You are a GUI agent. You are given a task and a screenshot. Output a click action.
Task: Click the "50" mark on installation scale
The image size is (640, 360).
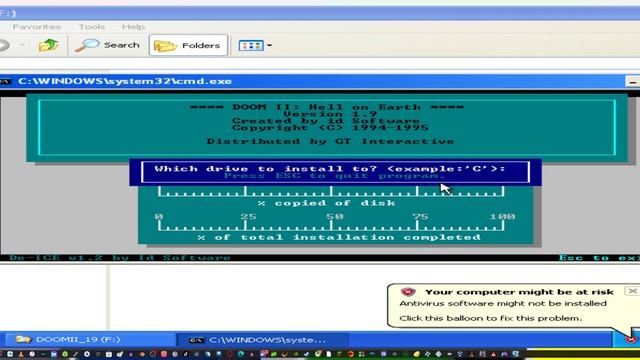point(335,216)
